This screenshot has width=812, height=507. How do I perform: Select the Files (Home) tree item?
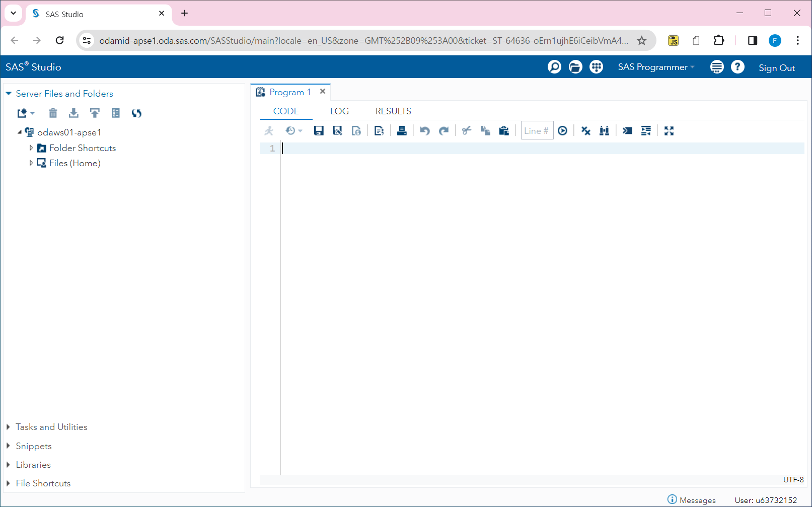pyautogui.click(x=75, y=163)
